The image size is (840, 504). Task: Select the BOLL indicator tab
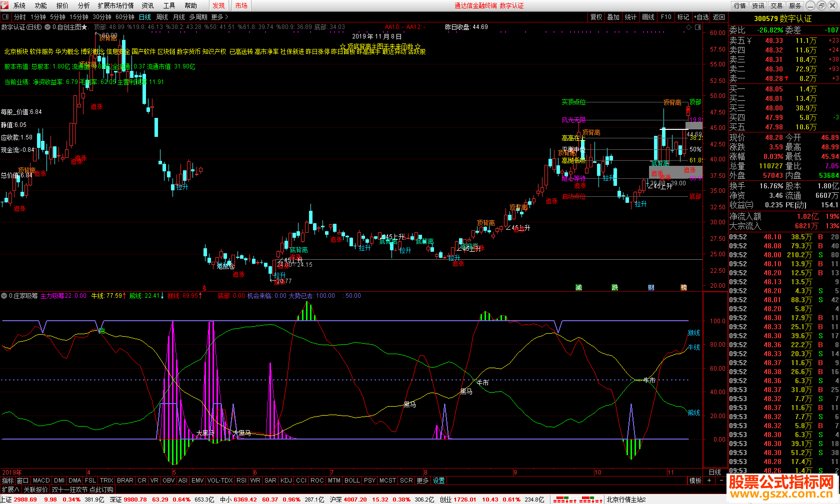click(352, 481)
